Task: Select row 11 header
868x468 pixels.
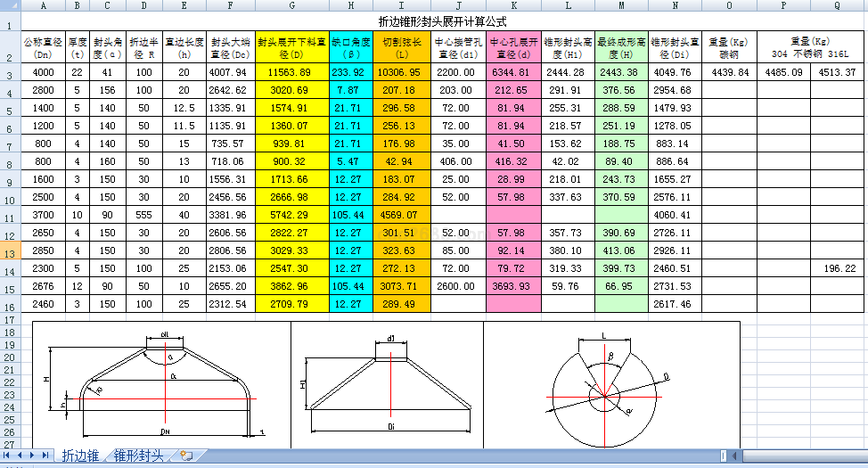Action: [x=10, y=216]
